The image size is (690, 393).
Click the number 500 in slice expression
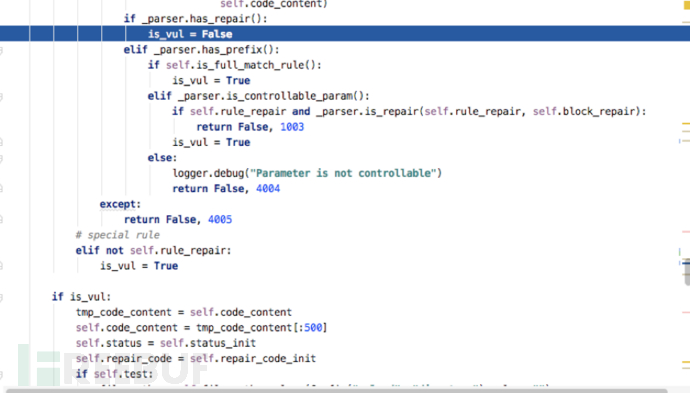(313, 327)
